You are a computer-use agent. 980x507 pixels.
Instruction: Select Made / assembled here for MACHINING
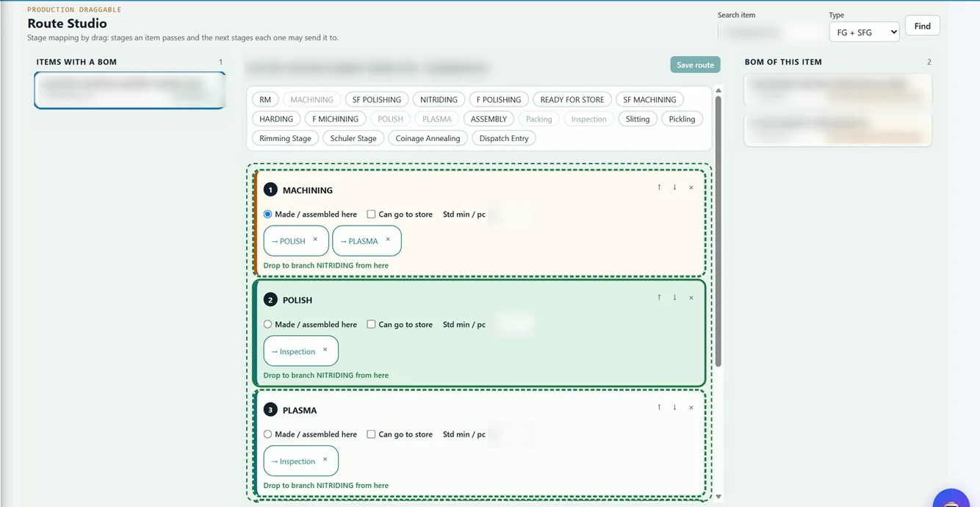267,215
